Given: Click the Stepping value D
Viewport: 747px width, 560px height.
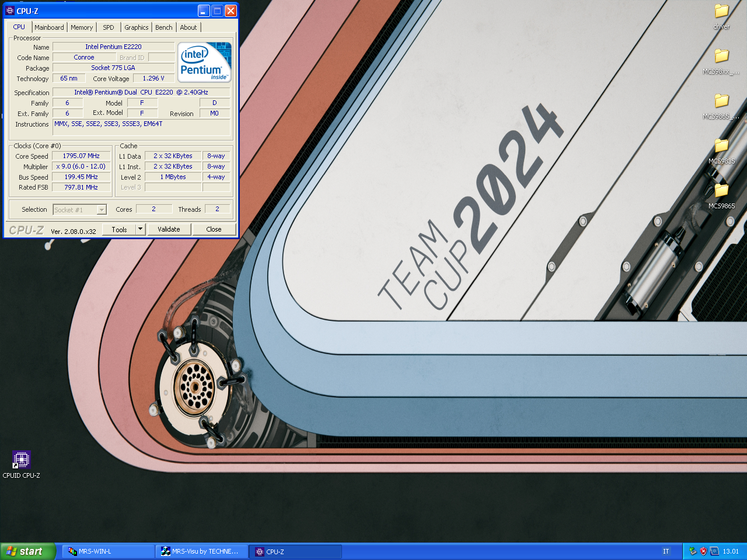Looking at the screenshot, I should pos(214,103).
